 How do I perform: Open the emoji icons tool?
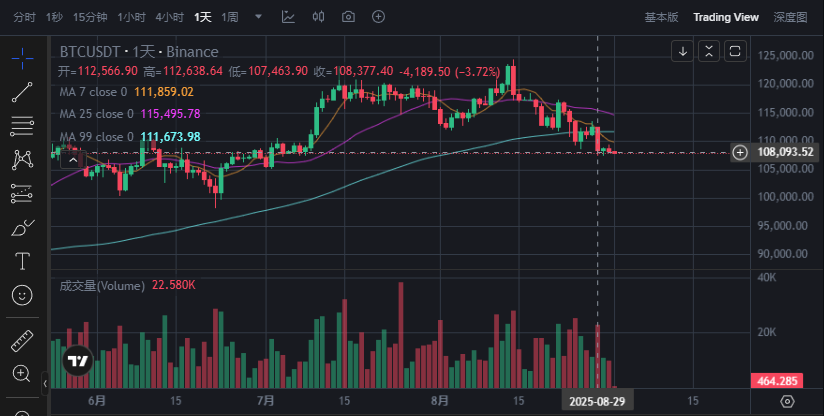22,296
